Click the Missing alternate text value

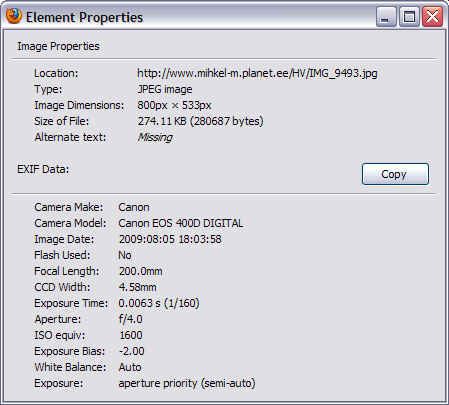coord(155,137)
